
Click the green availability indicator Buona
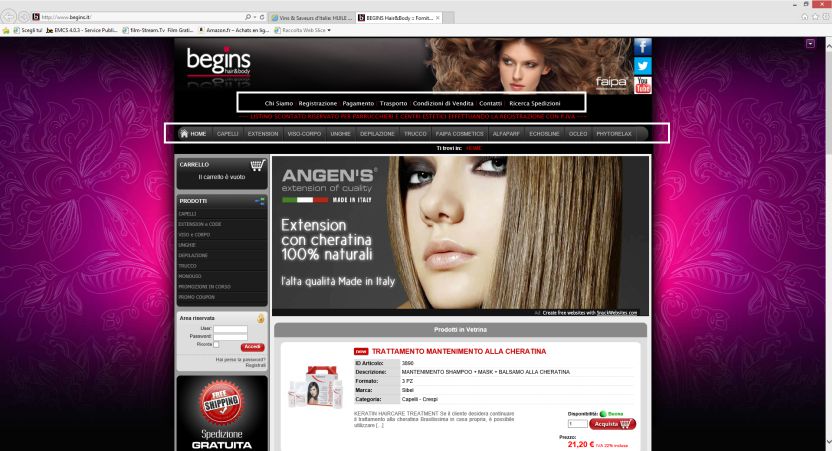[603, 414]
